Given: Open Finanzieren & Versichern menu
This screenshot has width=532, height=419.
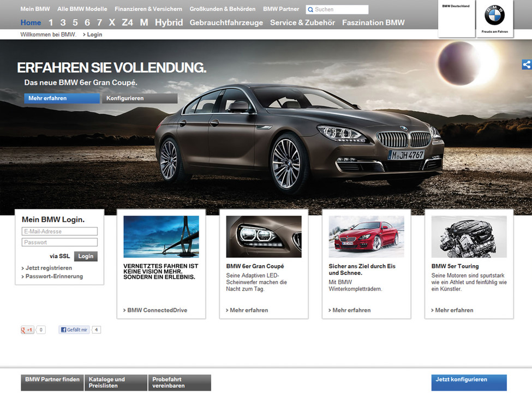Looking at the screenshot, I should pyautogui.click(x=148, y=9).
